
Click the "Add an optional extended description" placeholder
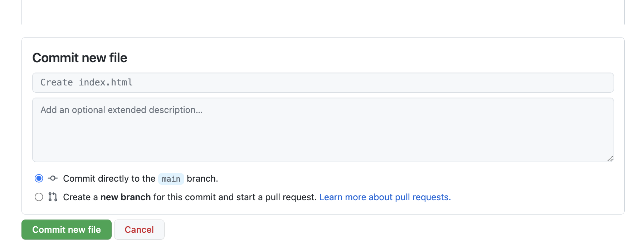click(x=121, y=110)
